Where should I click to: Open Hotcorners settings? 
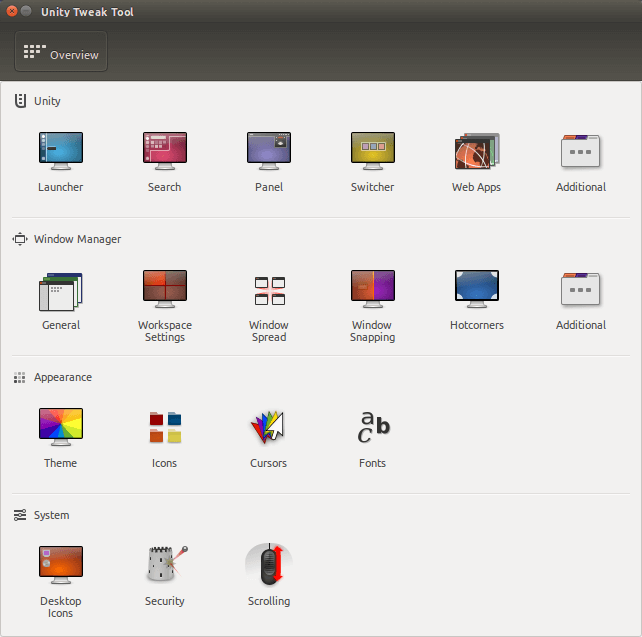(x=477, y=289)
